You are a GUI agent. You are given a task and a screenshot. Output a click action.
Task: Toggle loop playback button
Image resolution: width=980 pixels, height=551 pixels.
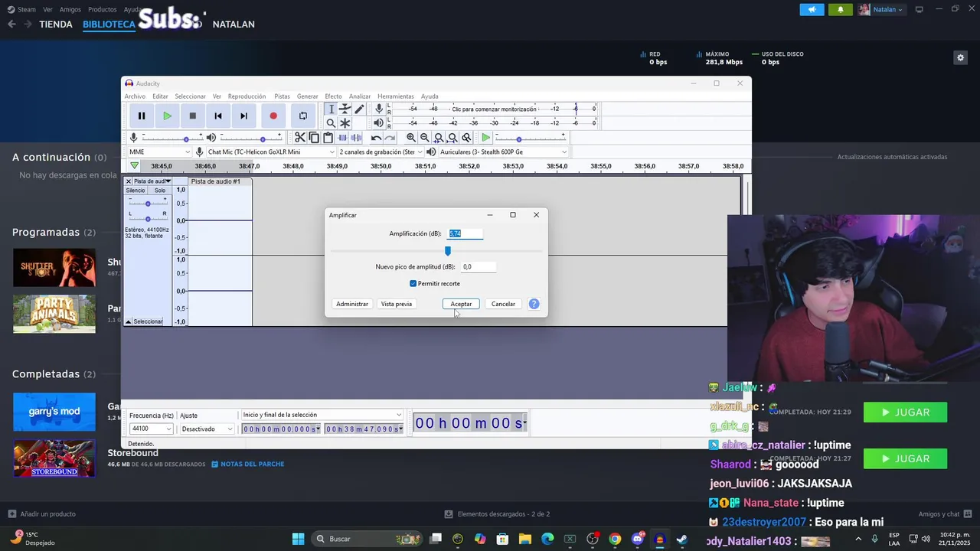click(303, 116)
